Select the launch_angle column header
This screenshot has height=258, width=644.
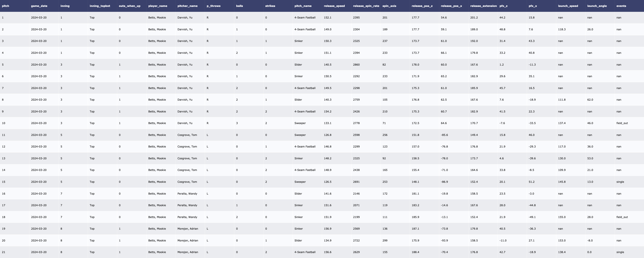[597, 6]
